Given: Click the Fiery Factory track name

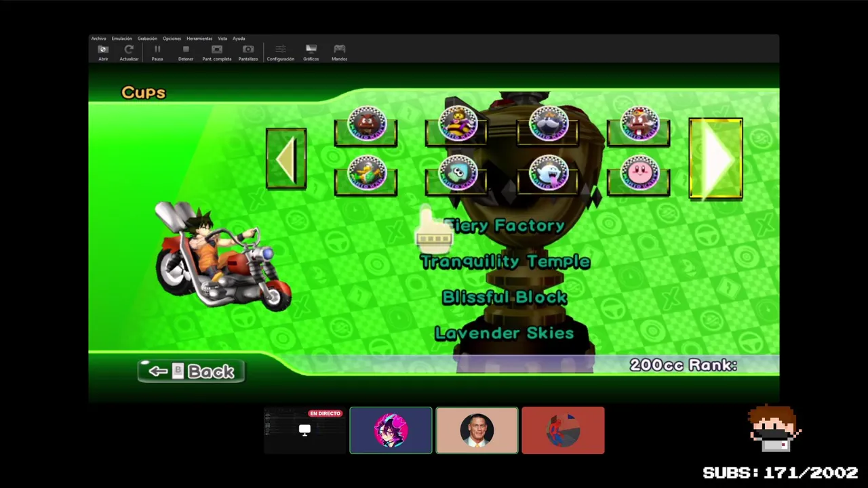Looking at the screenshot, I should click(505, 226).
